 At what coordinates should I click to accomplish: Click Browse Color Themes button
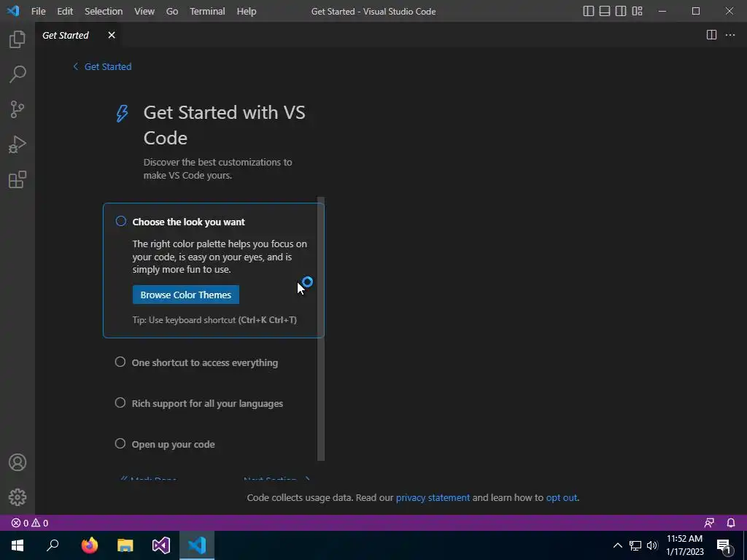(186, 295)
